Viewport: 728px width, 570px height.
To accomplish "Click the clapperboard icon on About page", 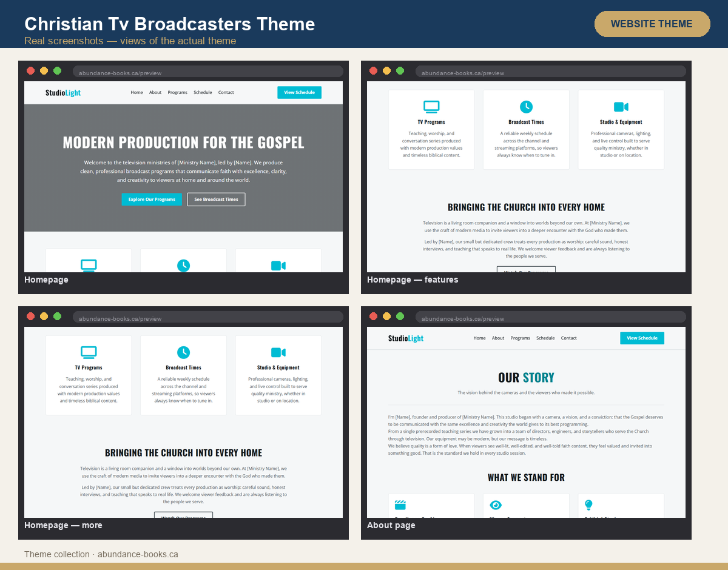I will 400,505.
